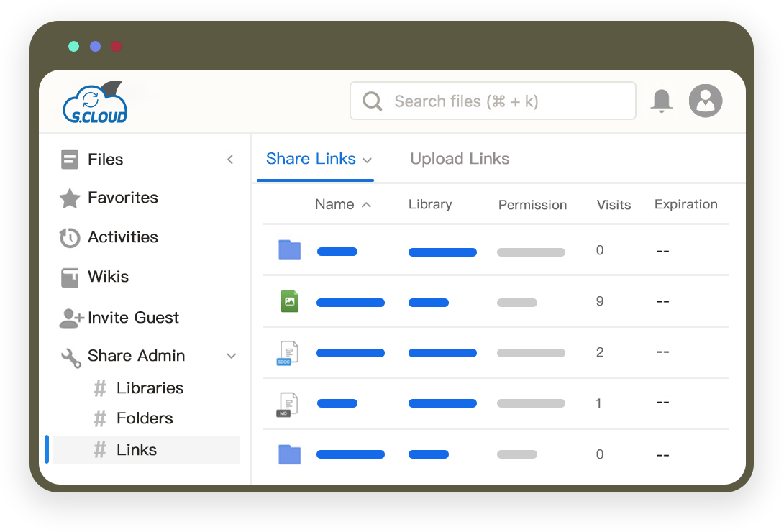The width and height of the screenshot is (784, 532).
Task: Select the Folders item under Share Admin
Action: click(145, 418)
